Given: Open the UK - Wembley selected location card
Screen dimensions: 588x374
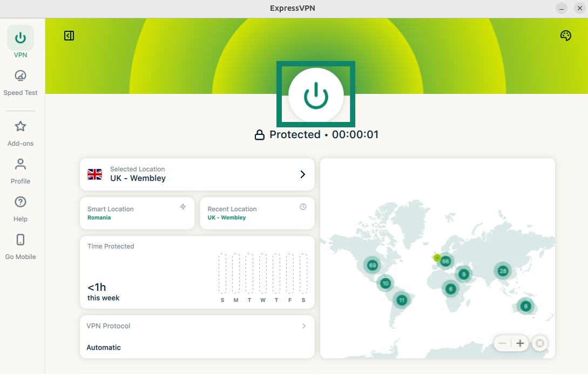Looking at the screenshot, I should coord(197,174).
